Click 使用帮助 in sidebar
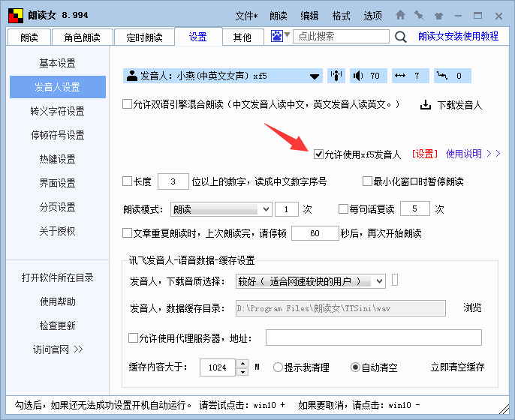The height and width of the screenshot is (420, 515). tap(58, 301)
